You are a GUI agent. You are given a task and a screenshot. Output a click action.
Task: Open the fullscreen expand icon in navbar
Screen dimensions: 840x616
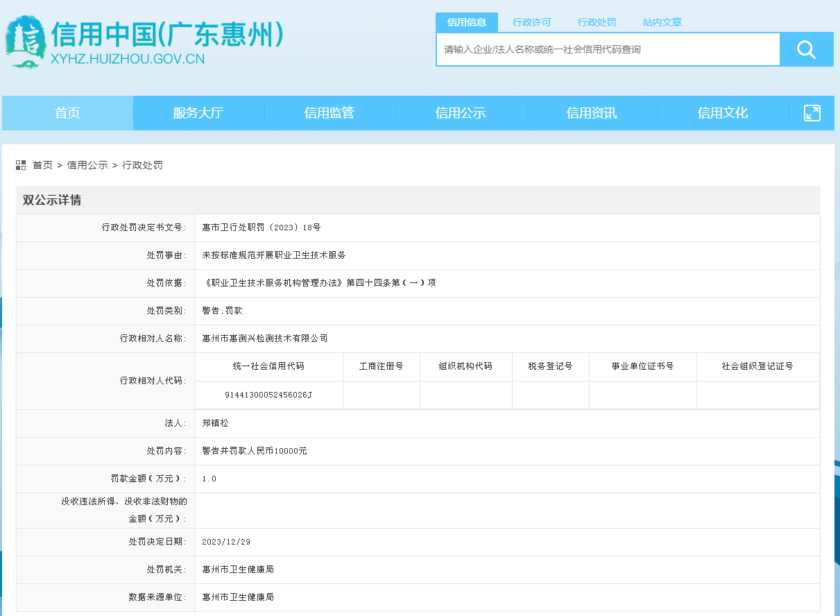[812, 113]
